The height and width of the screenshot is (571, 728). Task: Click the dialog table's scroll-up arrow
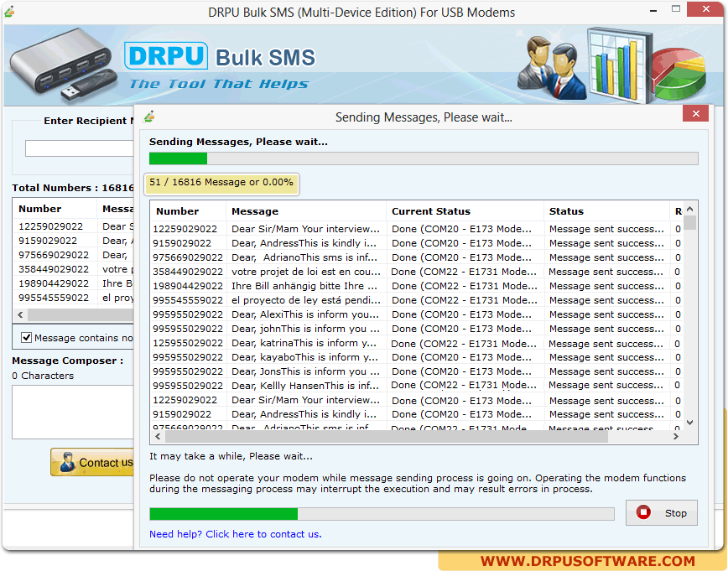coord(690,209)
